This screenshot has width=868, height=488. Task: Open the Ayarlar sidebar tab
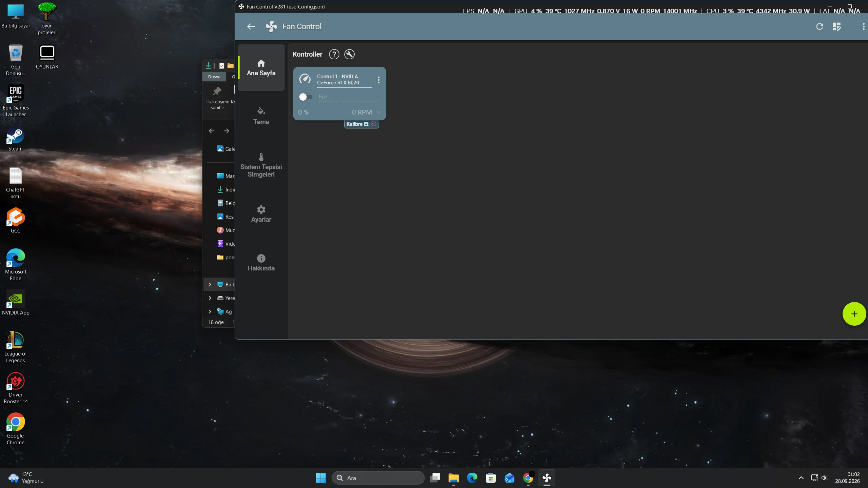(x=261, y=214)
